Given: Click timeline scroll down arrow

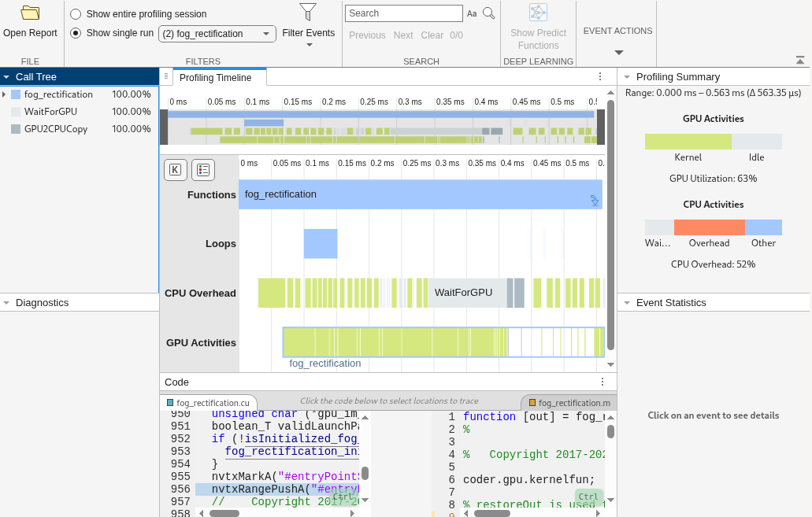Looking at the screenshot, I should (x=610, y=364).
